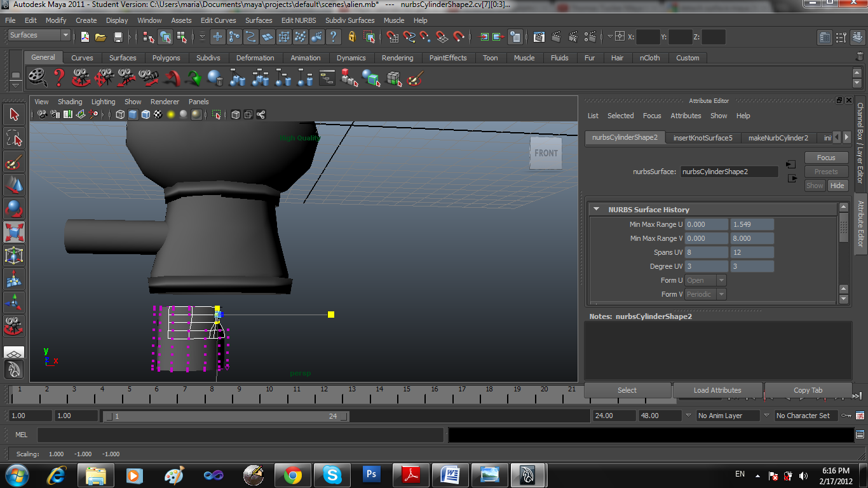Open the Surfaces menu set dropdown

tap(39, 36)
